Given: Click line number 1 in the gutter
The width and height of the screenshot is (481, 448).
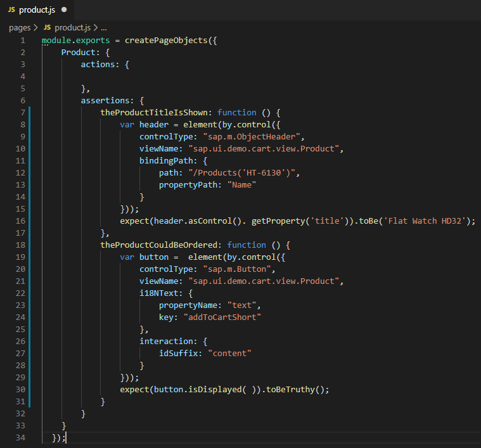Looking at the screenshot, I should [23, 41].
